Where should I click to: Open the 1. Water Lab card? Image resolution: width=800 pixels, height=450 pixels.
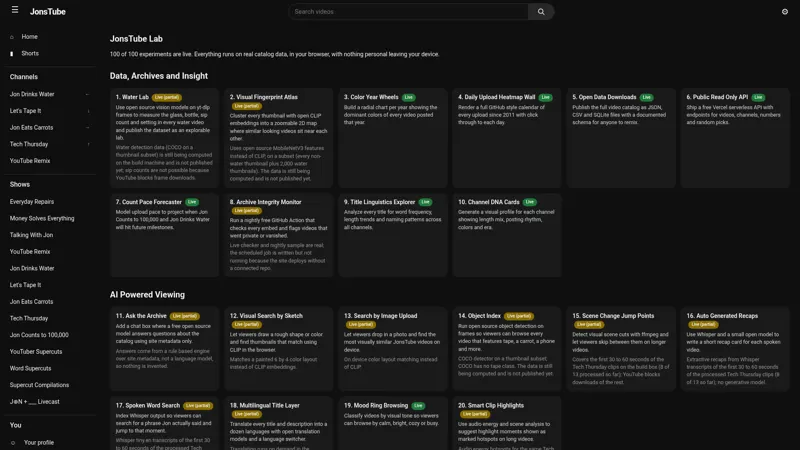tap(164, 138)
